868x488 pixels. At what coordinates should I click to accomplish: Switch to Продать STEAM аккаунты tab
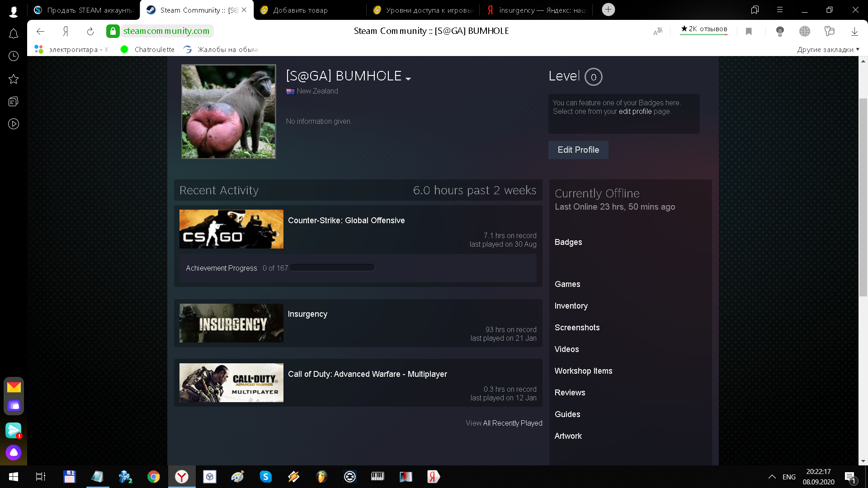[84, 10]
